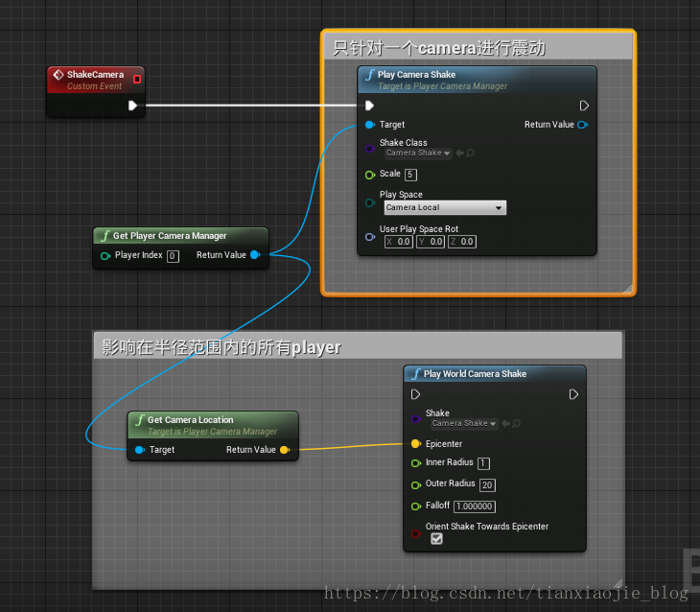
Task: Click the Play Camera Shake output exec pin
Action: [x=584, y=106]
